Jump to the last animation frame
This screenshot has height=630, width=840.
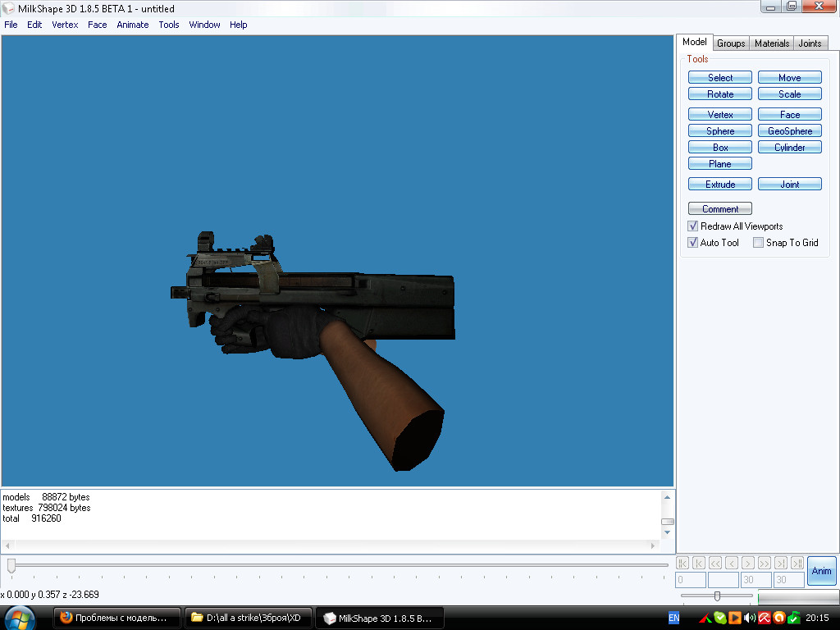pyautogui.click(x=797, y=563)
